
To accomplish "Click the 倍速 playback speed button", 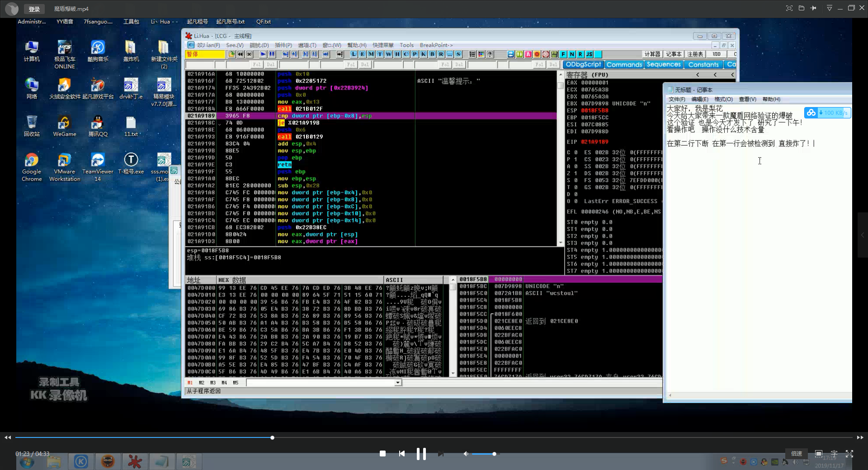I will [x=797, y=453].
